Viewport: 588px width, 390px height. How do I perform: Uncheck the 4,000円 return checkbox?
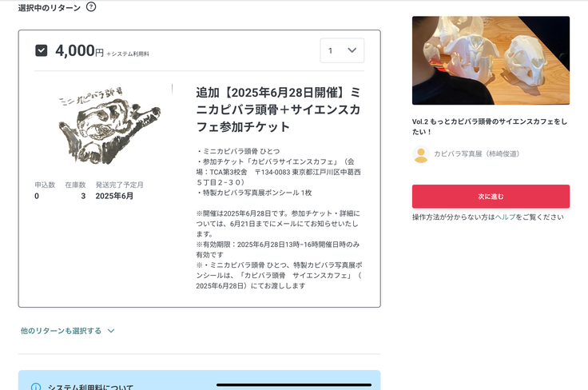click(42, 50)
